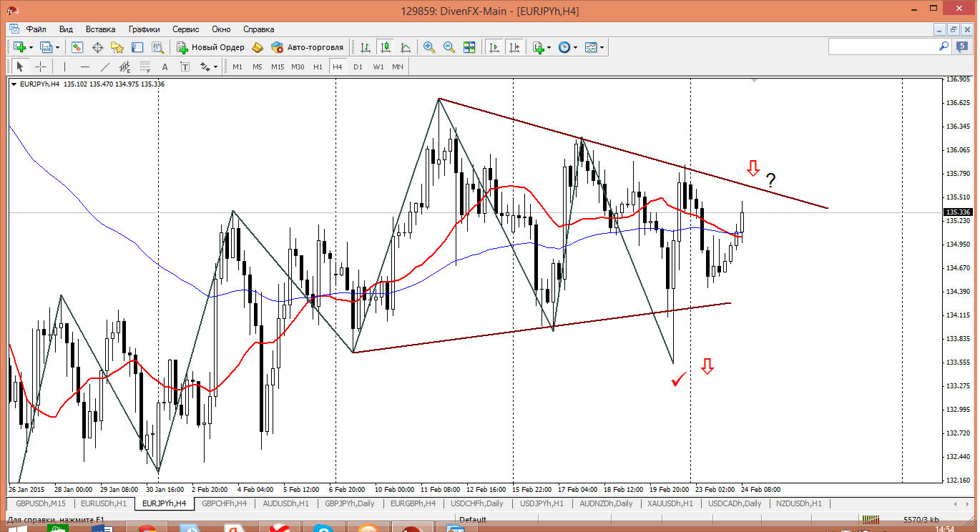The width and height of the screenshot is (980, 532).
Task: Toggle Авто-торговля on or off
Action: pyautogui.click(x=307, y=47)
